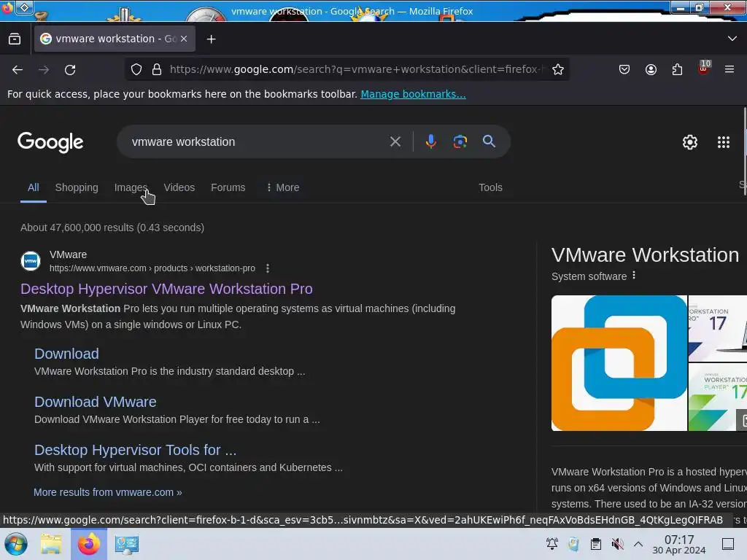This screenshot has width=747, height=560.
Task: Open the tracking protection shield icon
Action: pyautogui.click(x=136, y=69)
